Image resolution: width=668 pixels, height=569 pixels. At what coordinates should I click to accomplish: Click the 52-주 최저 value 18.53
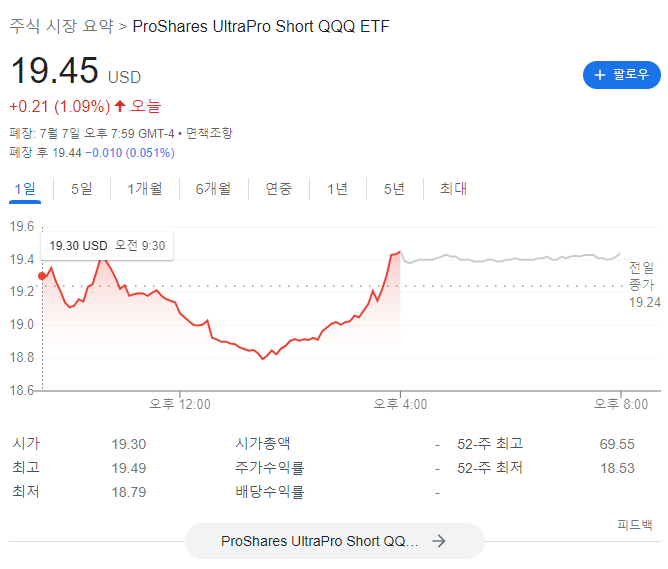coord(617,468)
